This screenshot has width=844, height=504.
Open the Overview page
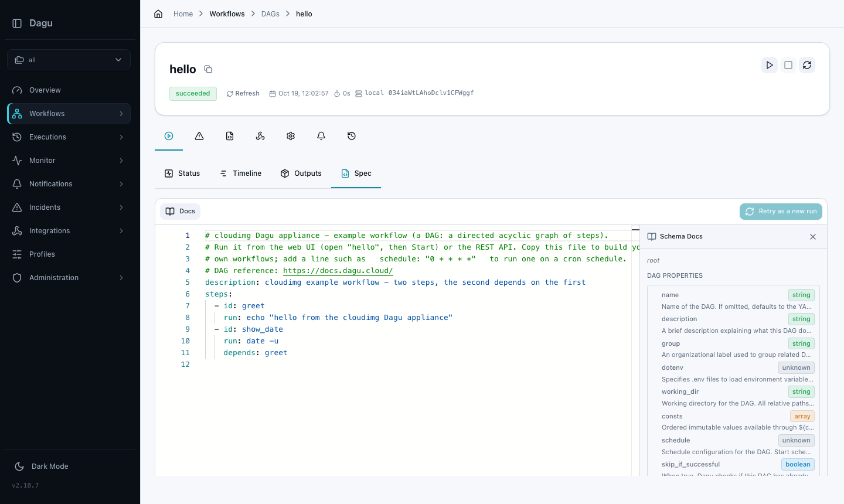tap(69, 90)
